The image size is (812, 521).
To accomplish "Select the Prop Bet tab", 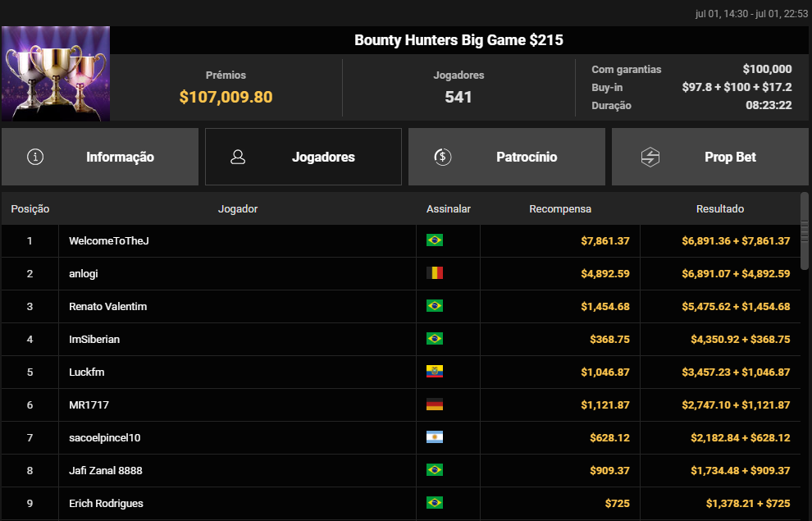I will (710, 157).
